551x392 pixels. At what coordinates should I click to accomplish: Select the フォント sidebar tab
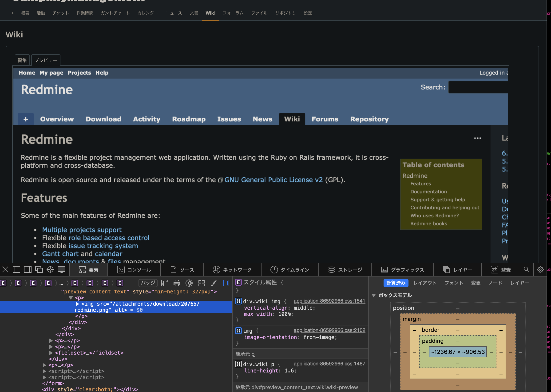click(454, 283)
